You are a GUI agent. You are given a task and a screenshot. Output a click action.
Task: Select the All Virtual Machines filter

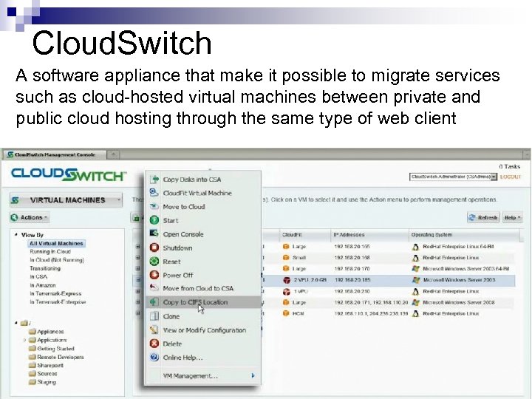(56, 243)
